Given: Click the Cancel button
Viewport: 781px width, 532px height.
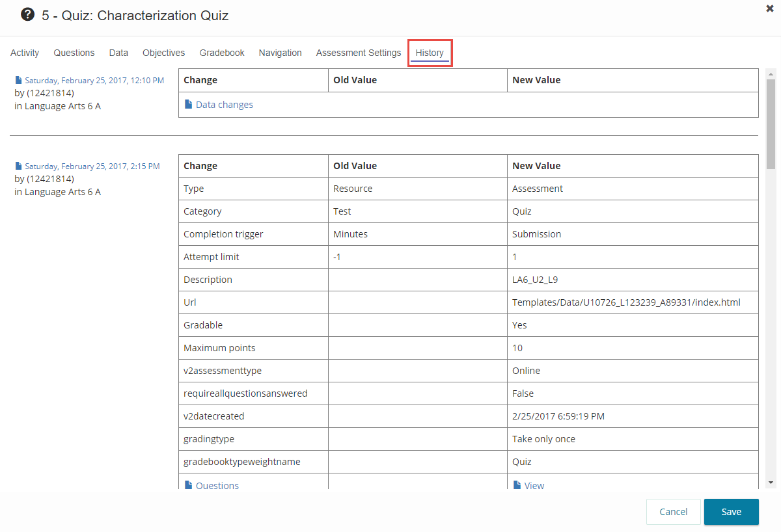Looking at the screenshot, I should click(x=673, y=512).
